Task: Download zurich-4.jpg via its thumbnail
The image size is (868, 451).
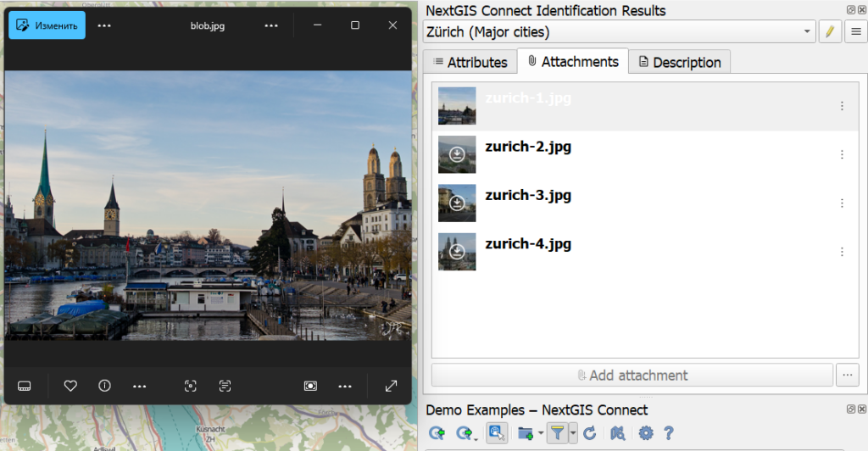Action: point(457,252)
